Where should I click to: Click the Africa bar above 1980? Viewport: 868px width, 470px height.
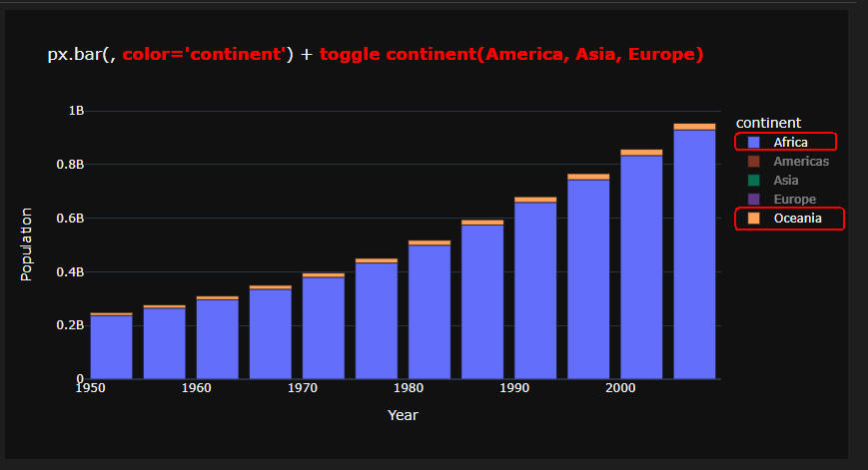(430, 312)
